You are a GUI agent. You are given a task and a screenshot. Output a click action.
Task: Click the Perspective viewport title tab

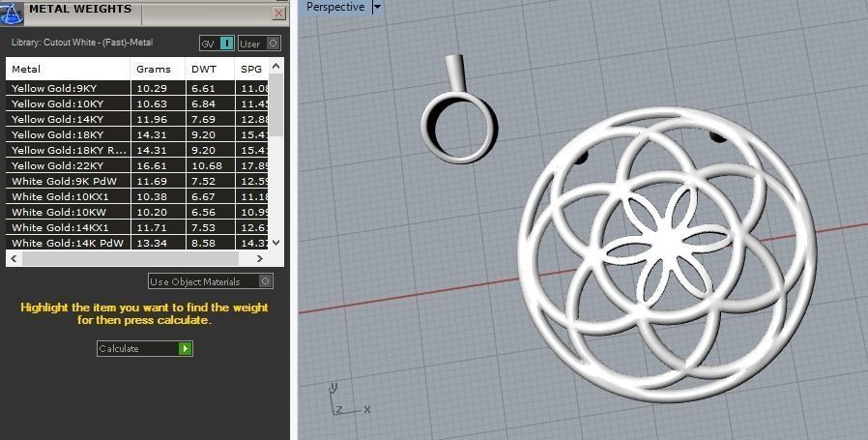(x=335, y=7)
